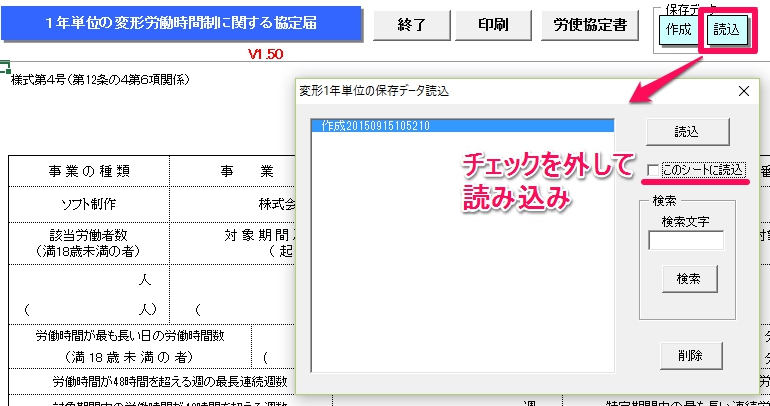Select the 労働時間が最も長い日の労働時間数 cell
770x406 pixels.
click(130, 346)
